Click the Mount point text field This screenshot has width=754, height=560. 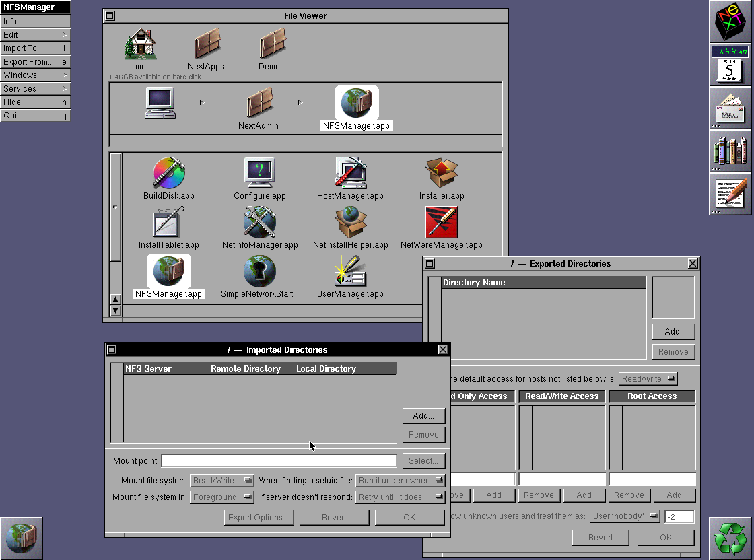[x=279, y=461]
